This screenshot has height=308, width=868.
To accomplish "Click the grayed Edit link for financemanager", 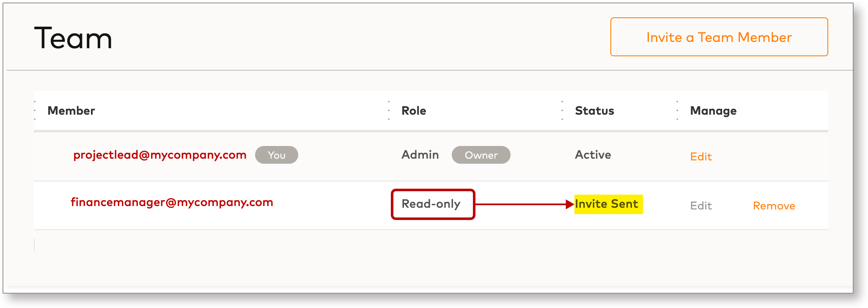I will pos(700,206).
